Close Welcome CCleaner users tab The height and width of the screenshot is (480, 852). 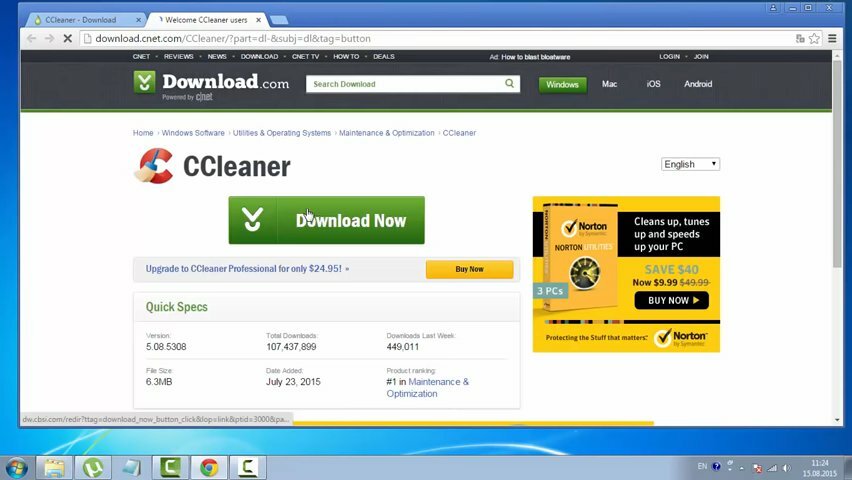click(x=259, y=20)
